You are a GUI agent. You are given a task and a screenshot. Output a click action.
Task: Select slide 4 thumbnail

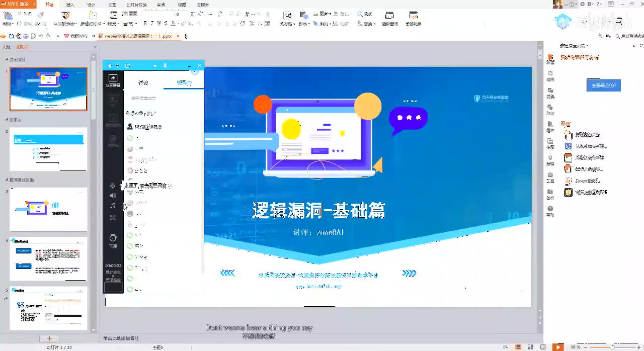coord(48,259)
